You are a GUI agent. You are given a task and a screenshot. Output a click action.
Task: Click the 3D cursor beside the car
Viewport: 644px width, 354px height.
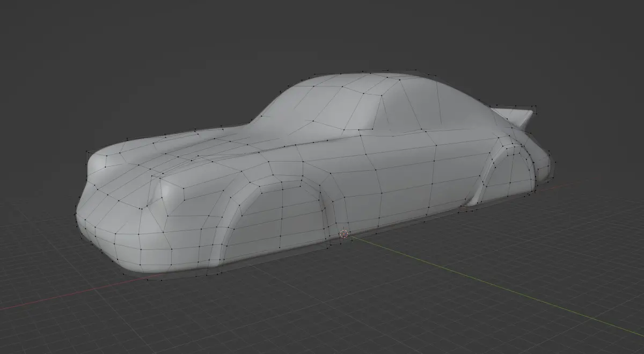click(x=344, y=234)
